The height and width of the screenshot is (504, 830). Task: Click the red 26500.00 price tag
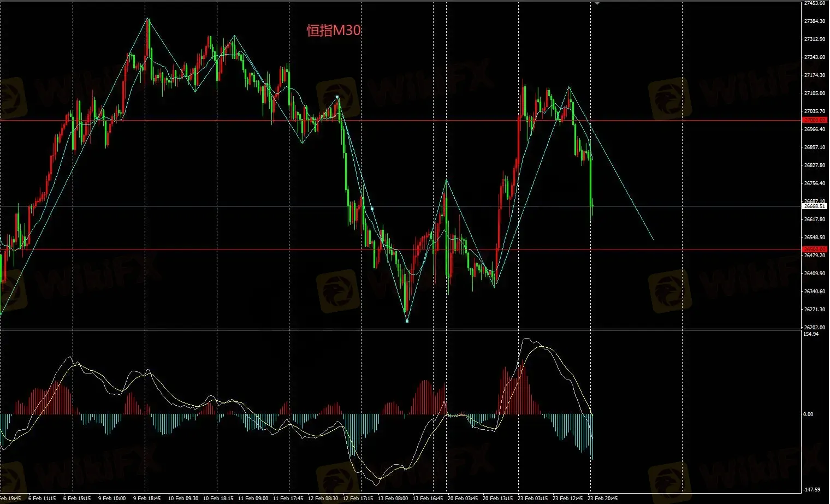click(814, 250)
